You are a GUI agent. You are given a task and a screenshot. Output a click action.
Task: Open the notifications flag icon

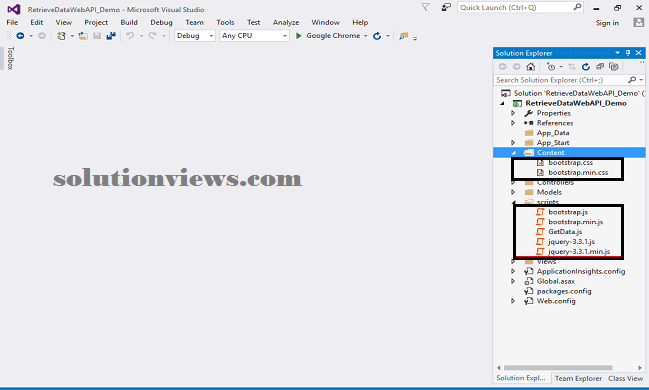[x=425, y=7]
